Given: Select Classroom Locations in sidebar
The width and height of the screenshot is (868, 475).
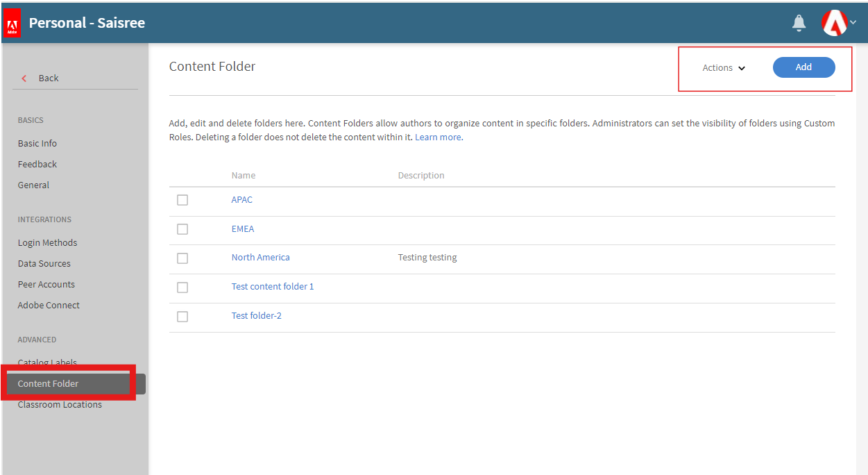Looking at the screenshot, I should (60, 405).
